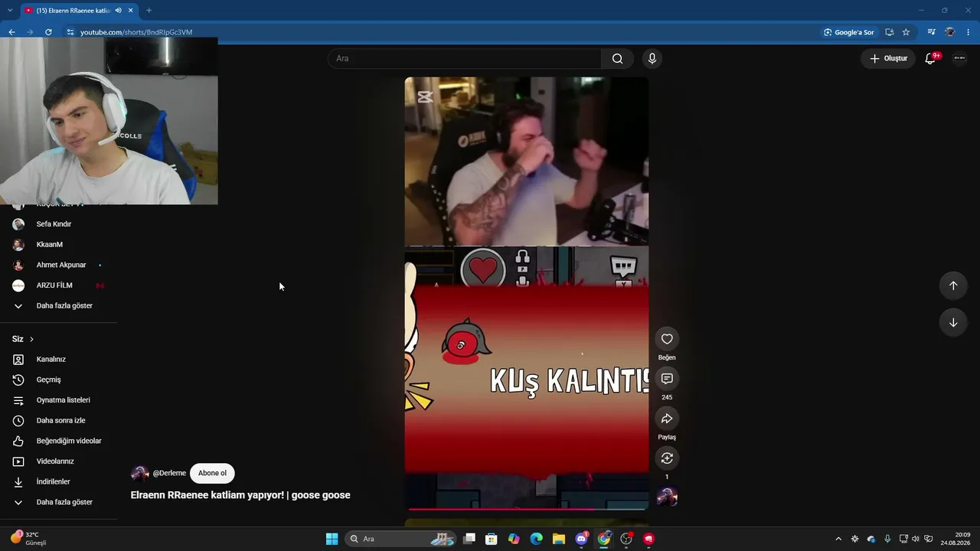Screen dimensions: 980x551
Task: Click the Oluştur create button
Action: [888, 58]
